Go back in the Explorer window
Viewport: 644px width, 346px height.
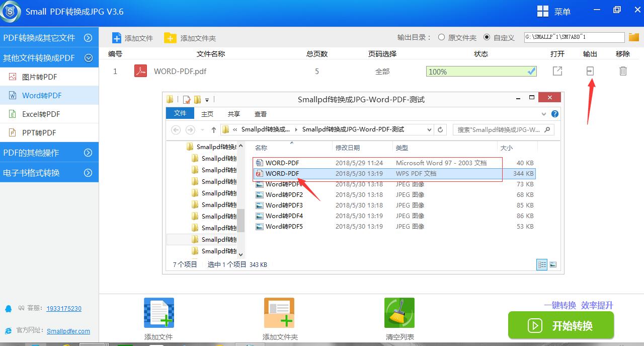click(x=176, y=129)
